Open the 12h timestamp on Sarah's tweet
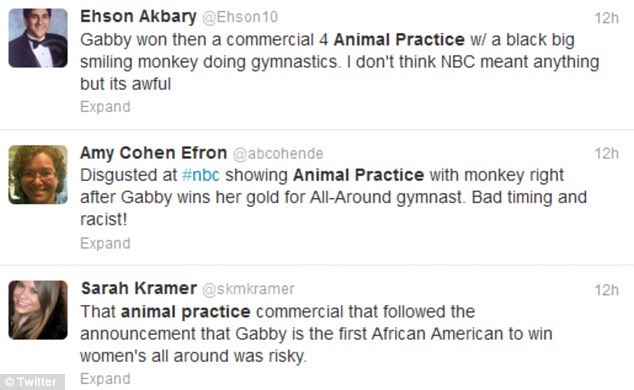This screenshot has height=390, width=634. pos(606,290)
